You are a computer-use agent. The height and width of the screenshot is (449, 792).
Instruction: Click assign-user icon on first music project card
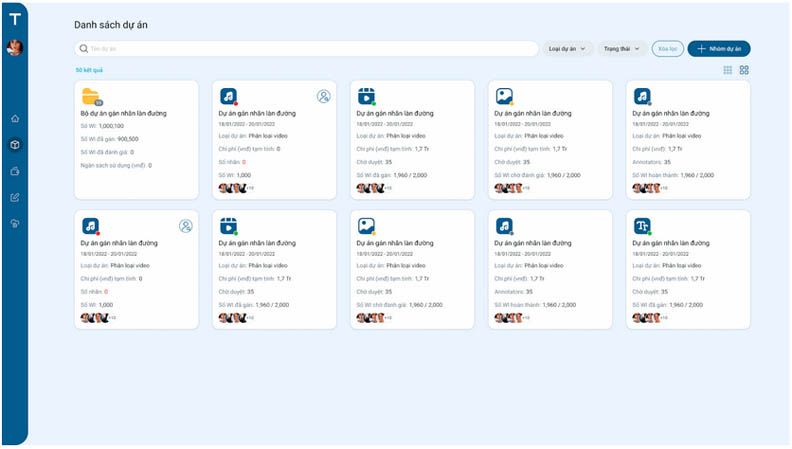click(x=323, y=96)
